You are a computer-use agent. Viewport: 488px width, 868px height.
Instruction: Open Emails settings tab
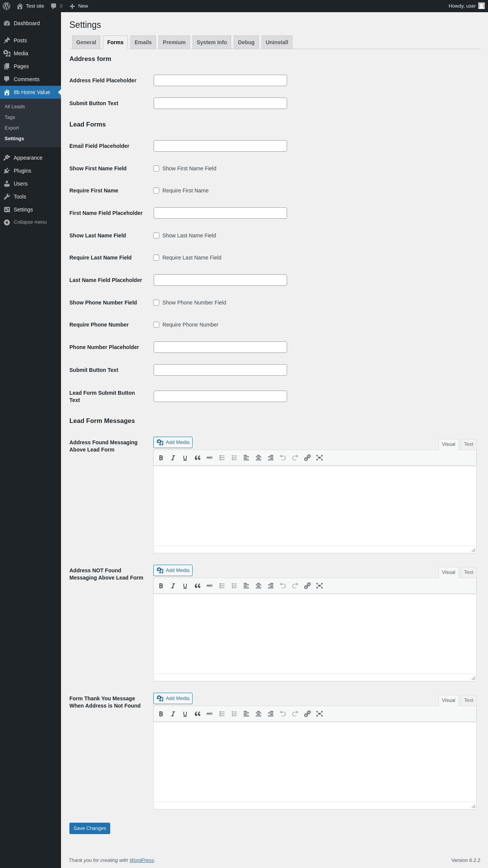click(x=143, y=42)
